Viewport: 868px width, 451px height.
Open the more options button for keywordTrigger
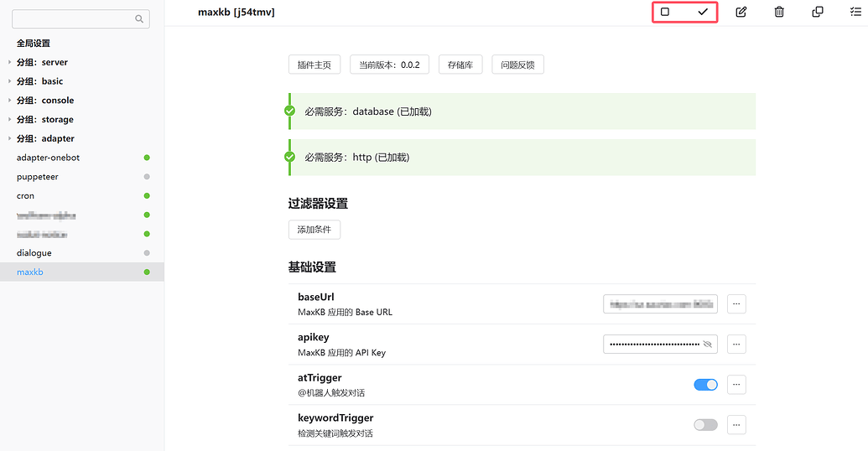coord(736,425)
